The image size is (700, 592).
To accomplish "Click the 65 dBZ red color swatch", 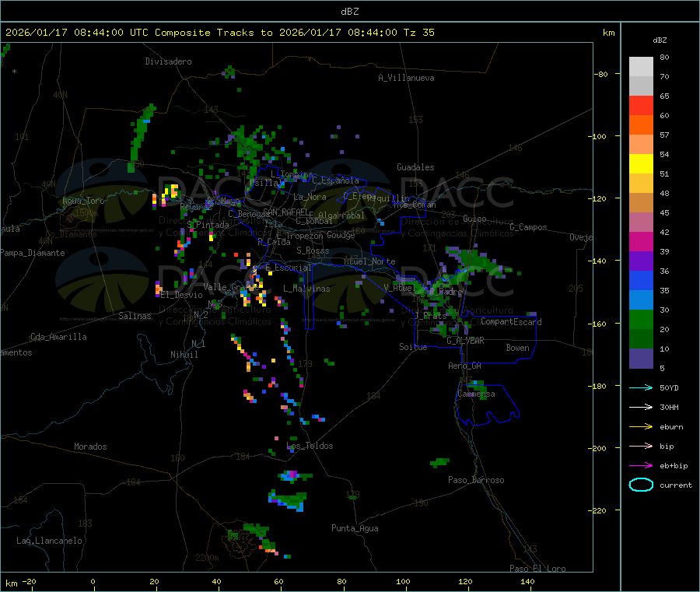I will click(641, 105).
